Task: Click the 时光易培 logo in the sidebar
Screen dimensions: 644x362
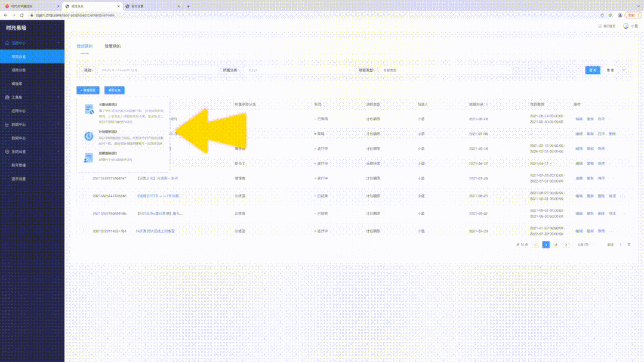Action: coord(16,28)
